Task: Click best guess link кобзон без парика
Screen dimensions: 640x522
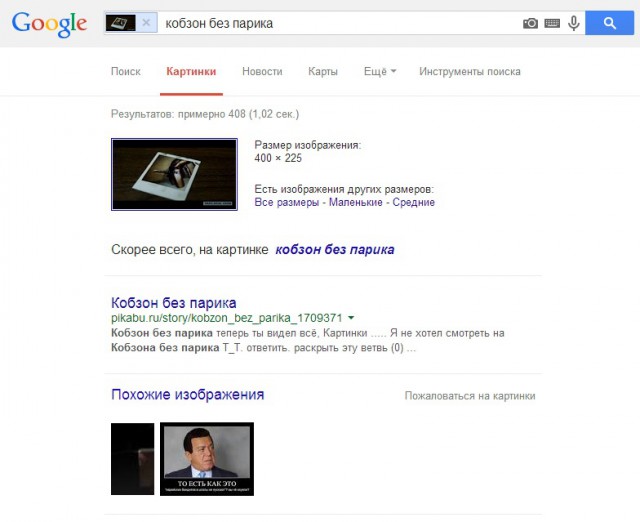Action: [x=335, y=249]
